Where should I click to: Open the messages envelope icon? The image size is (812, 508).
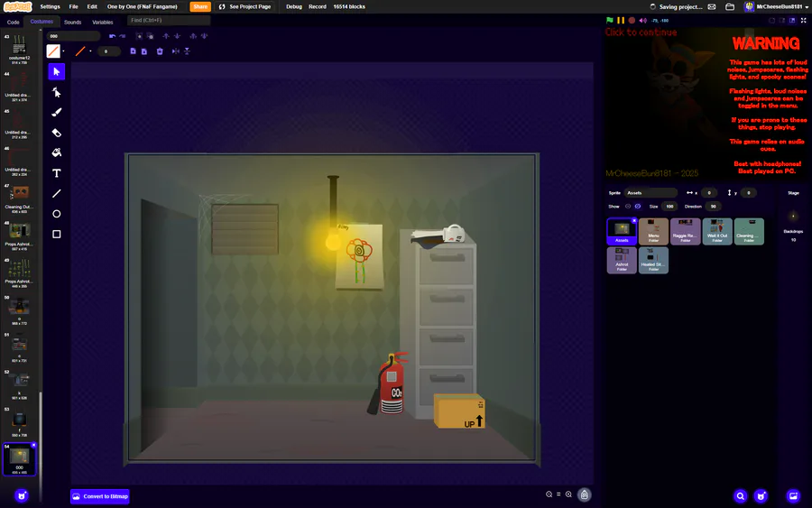click(712, 6)
